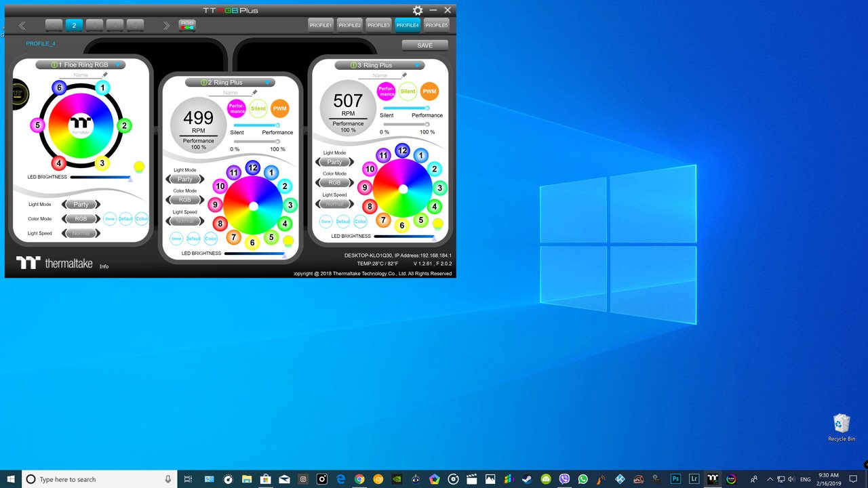Click yellow lightbulb icon in 3 Riing Plus panel
The height and width of the screenshot is (488, 868).
coord(437,224)
